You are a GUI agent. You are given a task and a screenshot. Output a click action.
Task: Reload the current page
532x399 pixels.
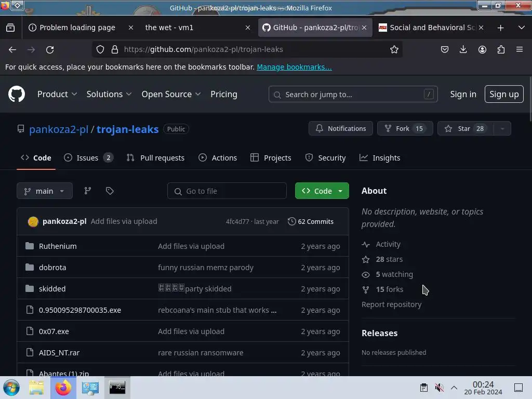[50, 49]
